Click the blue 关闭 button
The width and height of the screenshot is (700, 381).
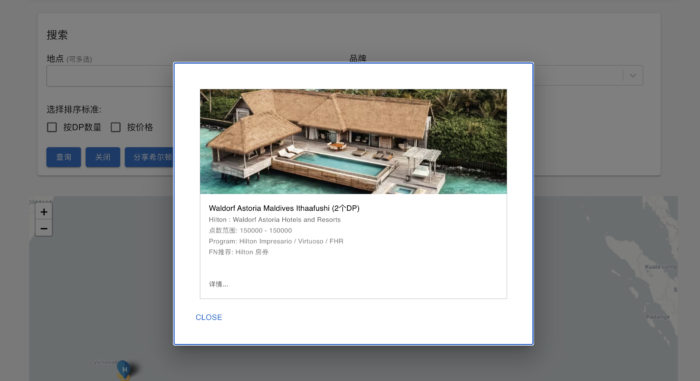103,157
